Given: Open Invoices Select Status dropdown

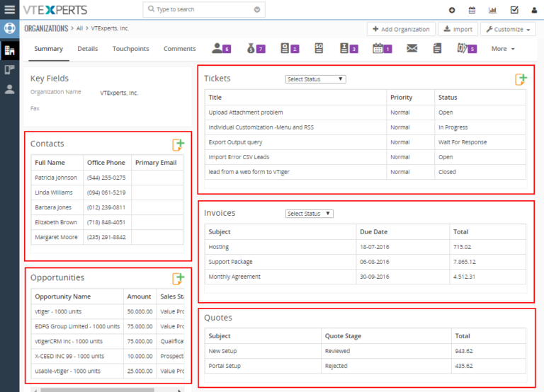Looking at the screenshot, I should (x=310, y=214).
